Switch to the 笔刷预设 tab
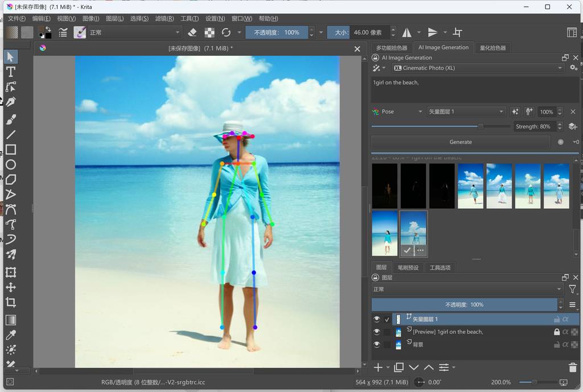Viewport: 583px width, 392px height. 408,267
